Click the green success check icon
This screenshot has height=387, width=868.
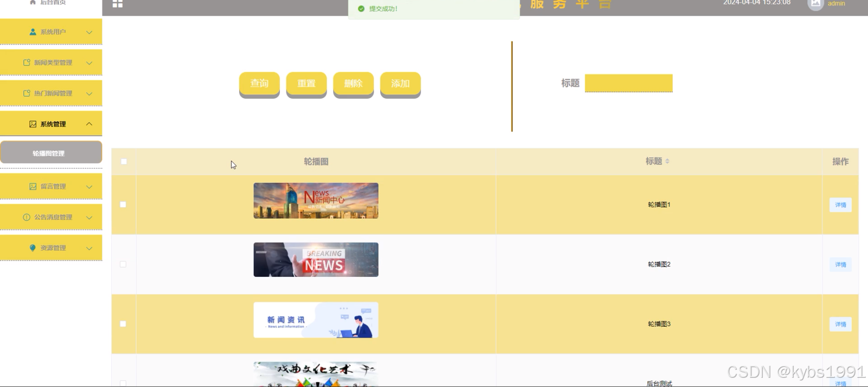[361, 9]
